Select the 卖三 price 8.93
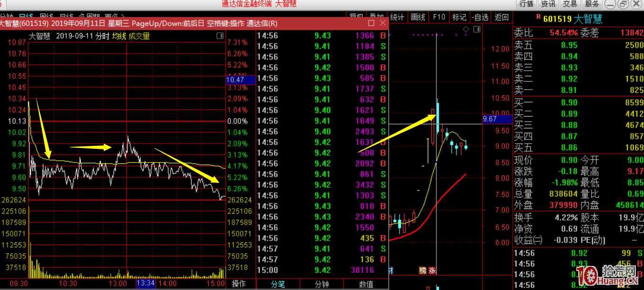 pyautogui.click(x=569, y=67)
